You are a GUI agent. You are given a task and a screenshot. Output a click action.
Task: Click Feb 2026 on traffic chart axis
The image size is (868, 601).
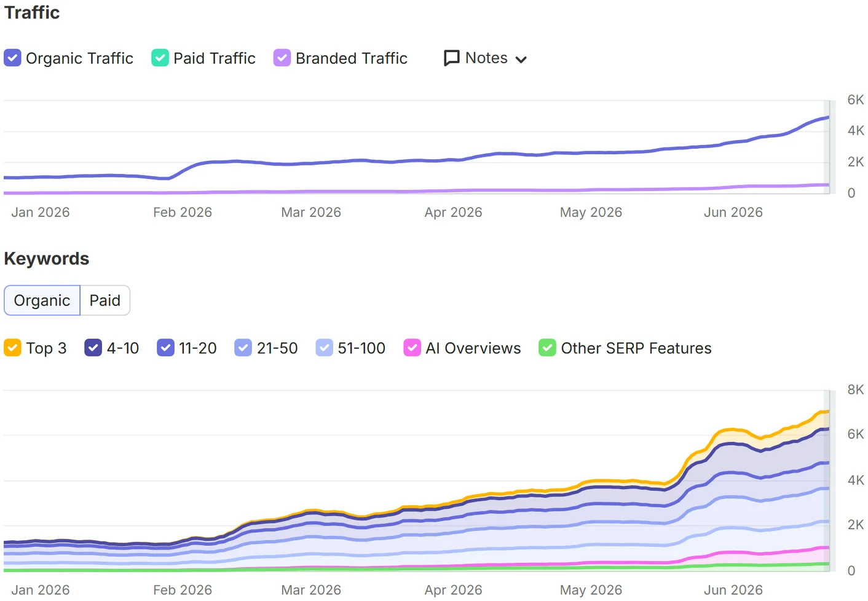(183, 213)
